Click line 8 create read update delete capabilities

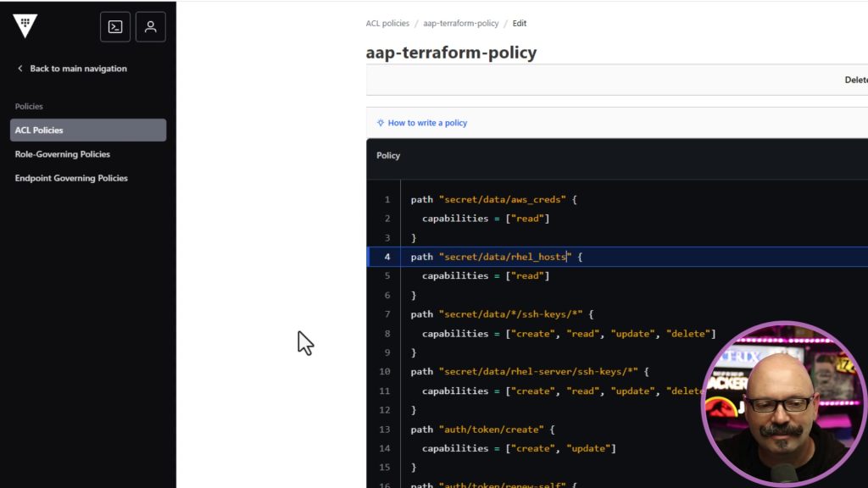click(x=569, y=334)
